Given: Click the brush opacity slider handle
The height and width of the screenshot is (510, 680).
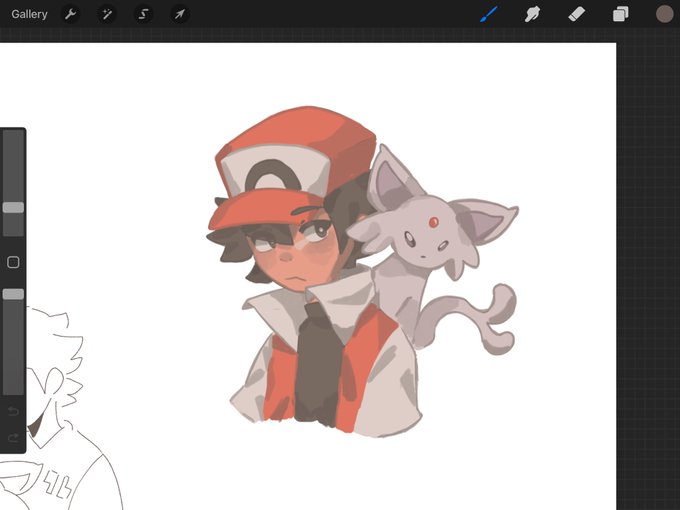Looking at the screenshot, I should [x=13, y=294].
